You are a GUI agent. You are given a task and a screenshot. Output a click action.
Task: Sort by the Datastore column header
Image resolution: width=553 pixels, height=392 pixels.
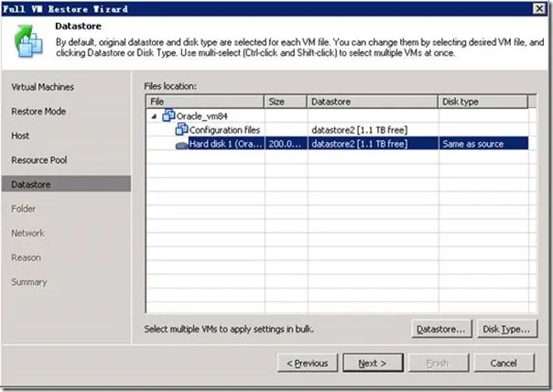pyautogui.click(x=372, y=102)
